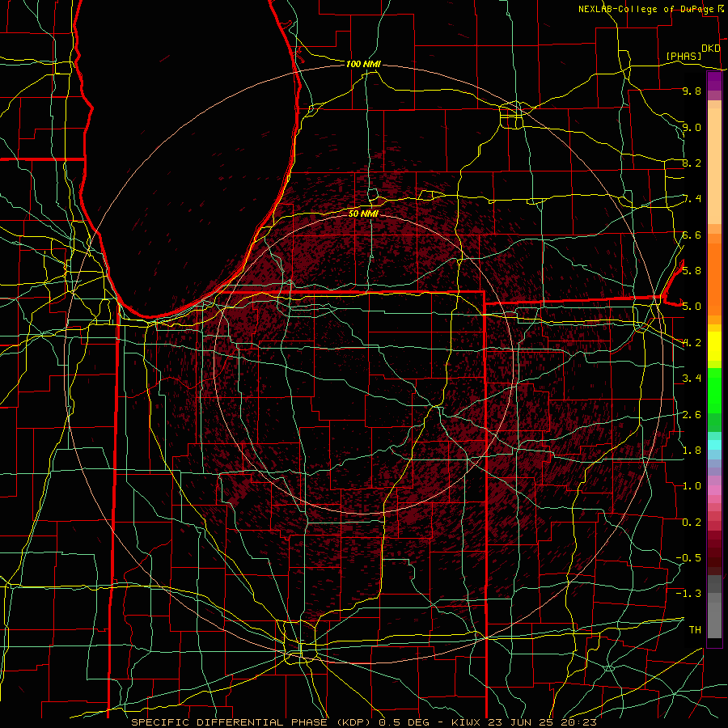Click the 1.8 value on the legend
728x728 pixels.
[x=692, y=450]
